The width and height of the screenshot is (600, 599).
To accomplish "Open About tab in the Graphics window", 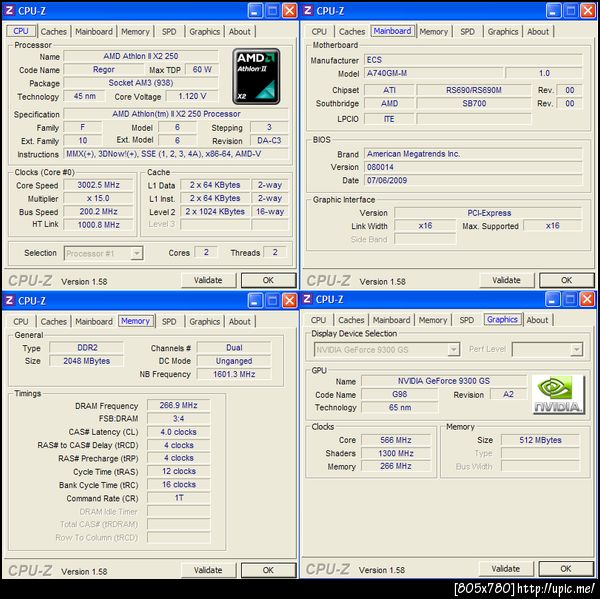I will (x=537, y=320).
